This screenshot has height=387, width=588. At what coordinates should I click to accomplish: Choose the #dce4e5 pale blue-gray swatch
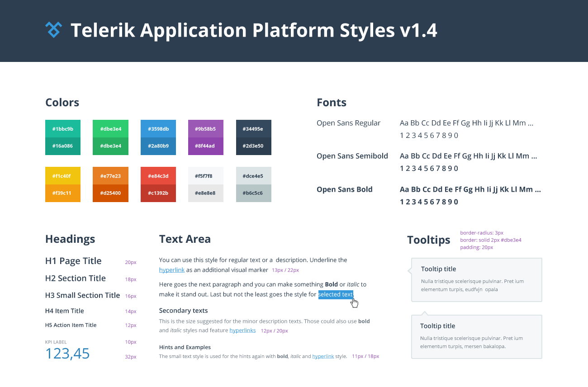coord(254,176)
